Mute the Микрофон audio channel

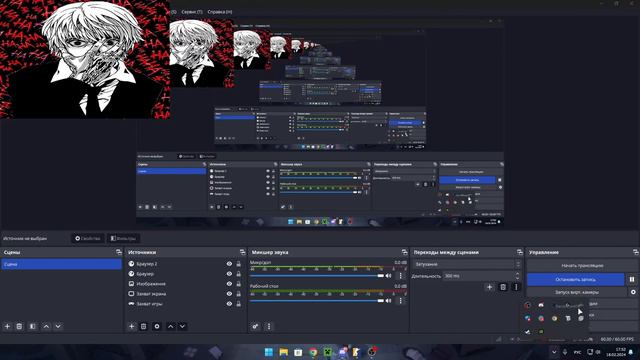[389, 276]
